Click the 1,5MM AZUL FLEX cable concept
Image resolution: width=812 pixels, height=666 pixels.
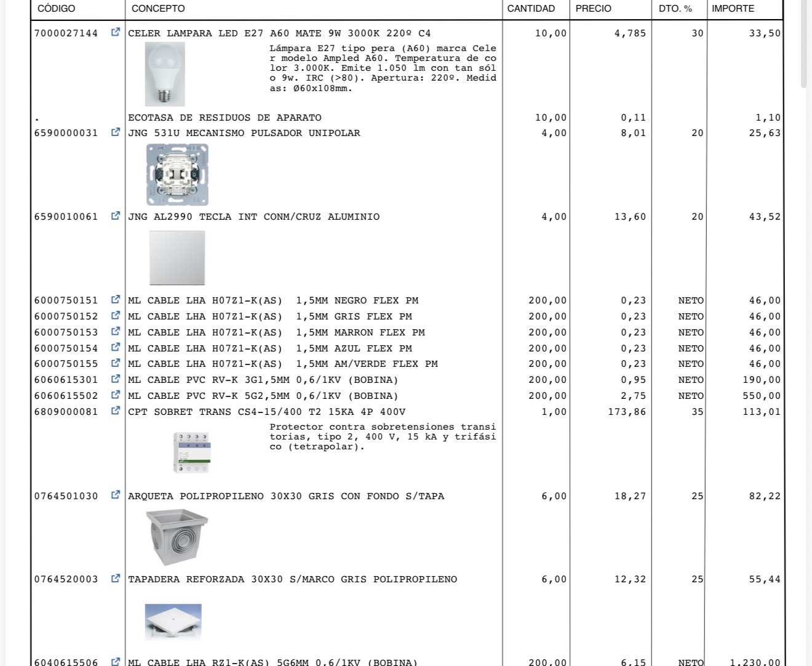click(270, 348)
